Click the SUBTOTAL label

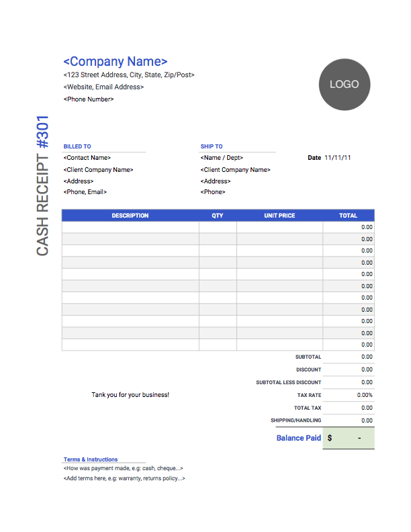(x=308, y=357)
